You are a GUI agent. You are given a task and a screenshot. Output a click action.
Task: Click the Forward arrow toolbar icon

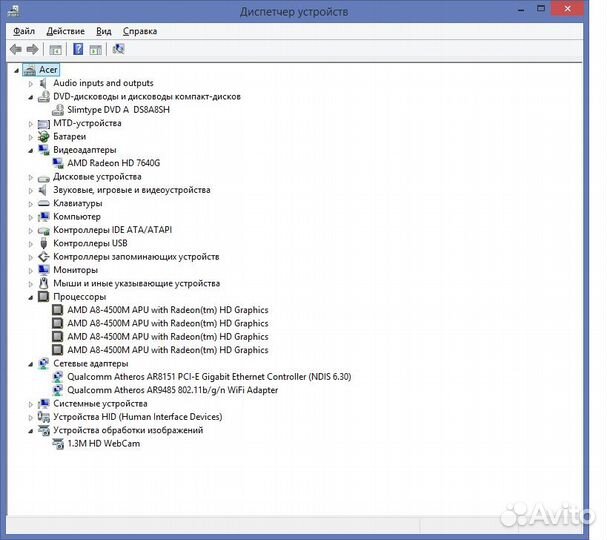(x=33, y=49)
